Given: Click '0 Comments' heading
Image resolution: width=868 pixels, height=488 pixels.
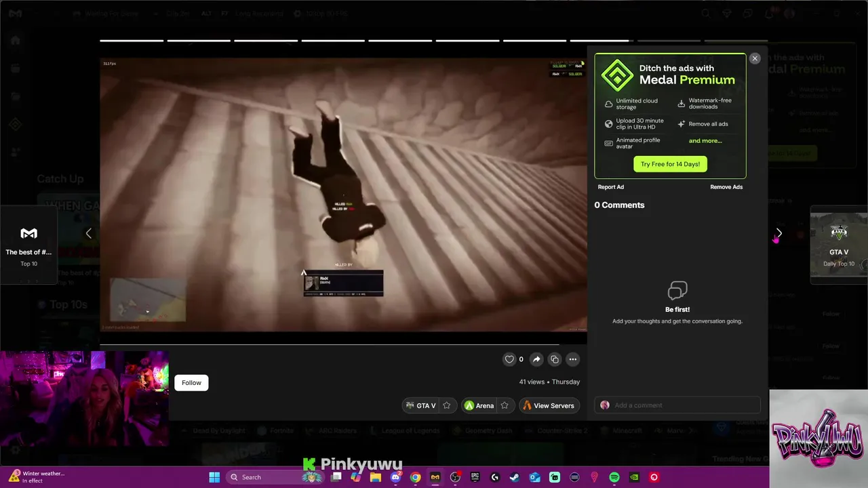Looking at the screenshot, I should pyautogui.click(x=619, y=205).
